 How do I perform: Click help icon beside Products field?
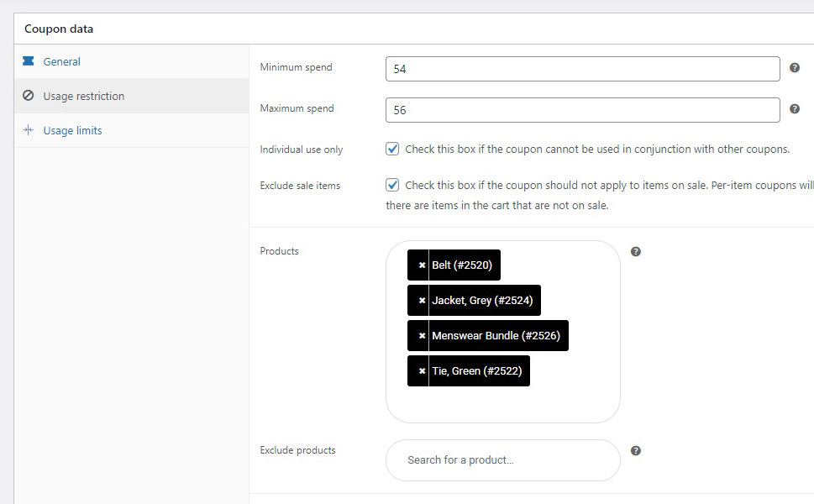point(636,251)
